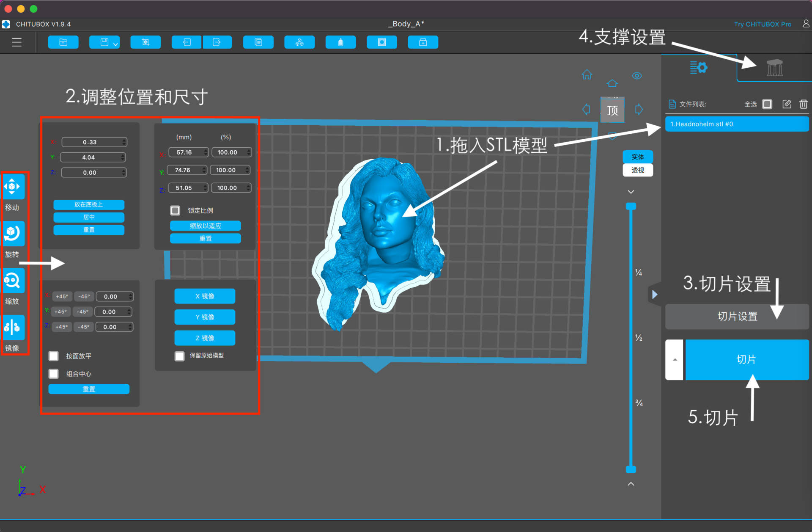Expand the slice options small arrow
812x532 pixels.
point(675,359)
